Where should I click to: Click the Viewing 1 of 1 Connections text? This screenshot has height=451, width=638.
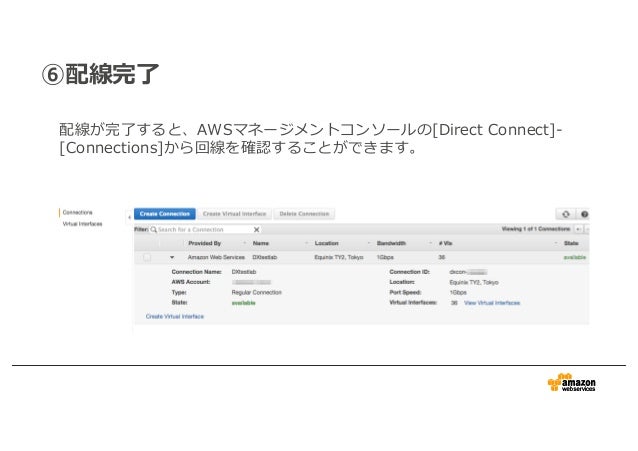tap(536, 229)
